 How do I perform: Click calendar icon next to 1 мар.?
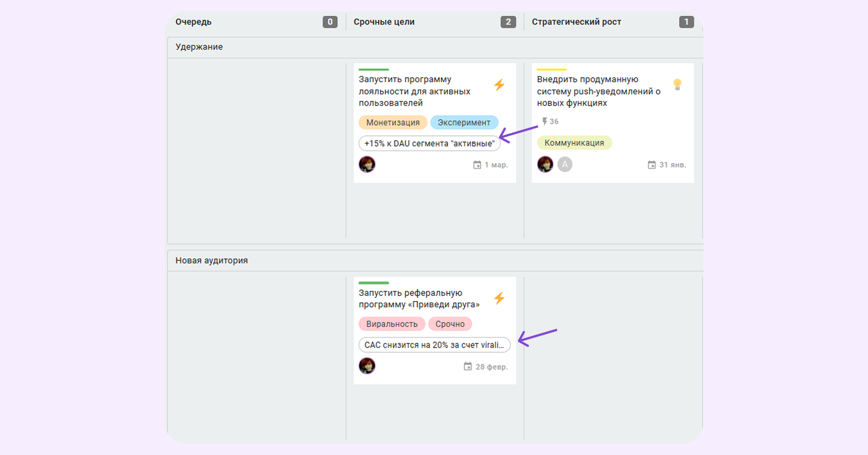click(477, 165)
